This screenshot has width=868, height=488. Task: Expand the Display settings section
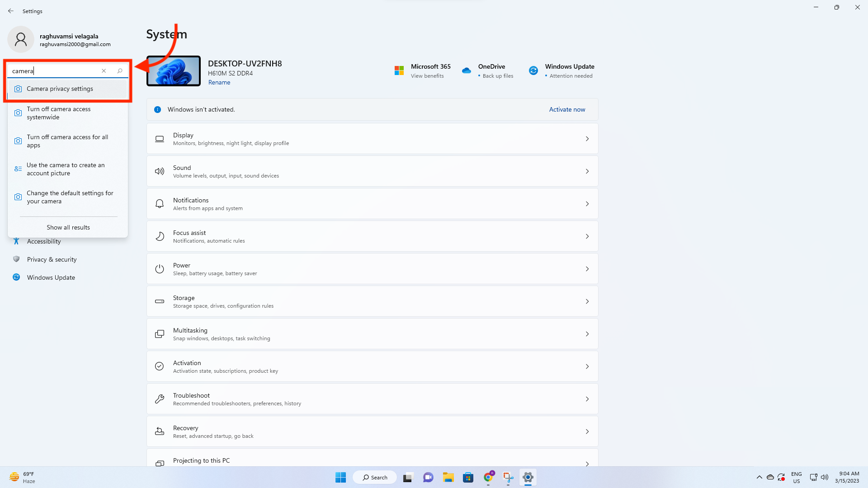372,138
